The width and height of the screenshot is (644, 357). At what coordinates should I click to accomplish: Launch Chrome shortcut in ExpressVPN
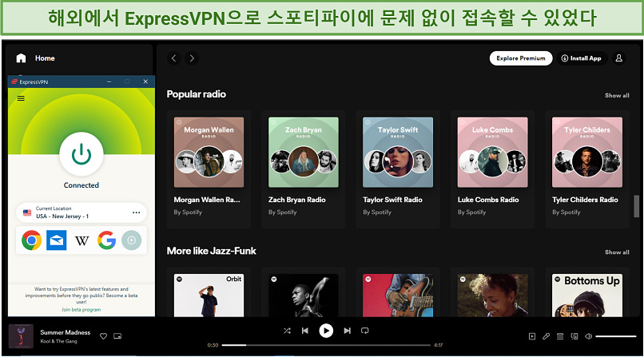tap(32, 240)
